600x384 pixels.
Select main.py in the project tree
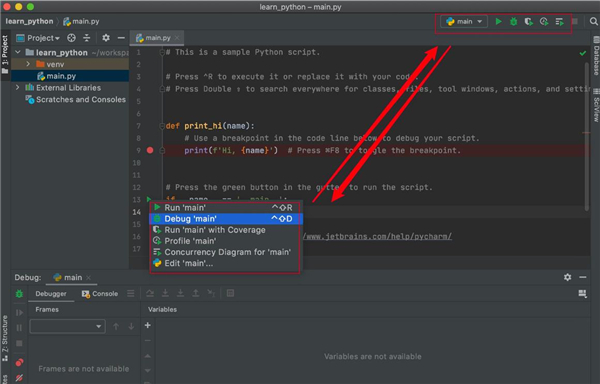61,76
